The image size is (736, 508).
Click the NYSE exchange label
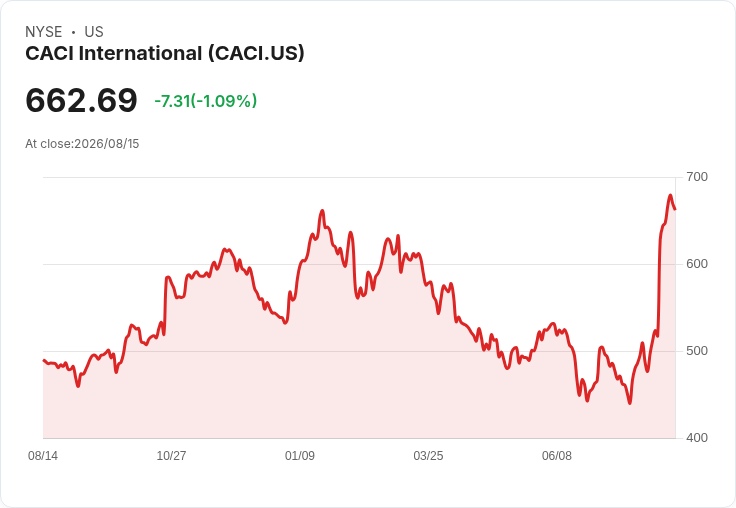pos(44,32)
